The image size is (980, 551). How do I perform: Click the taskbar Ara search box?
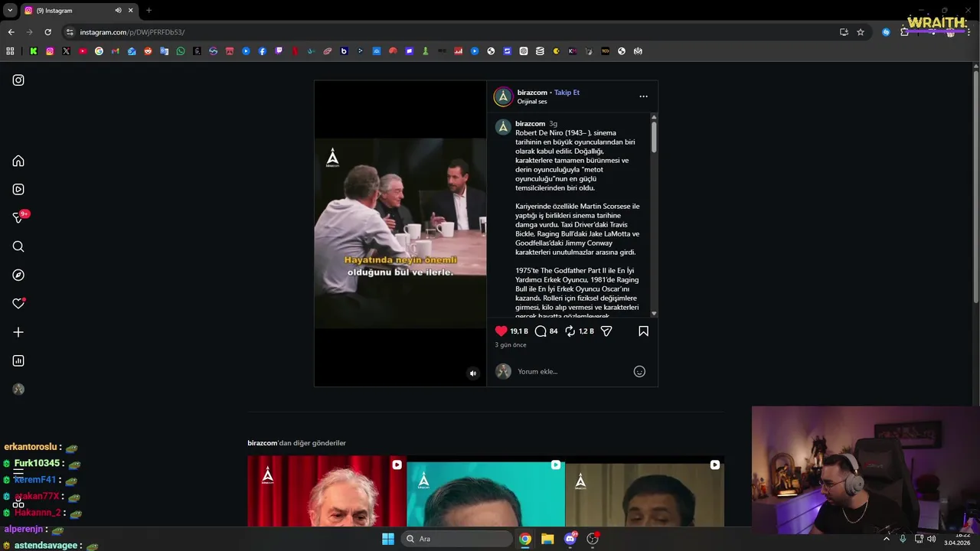click(457, 539)
